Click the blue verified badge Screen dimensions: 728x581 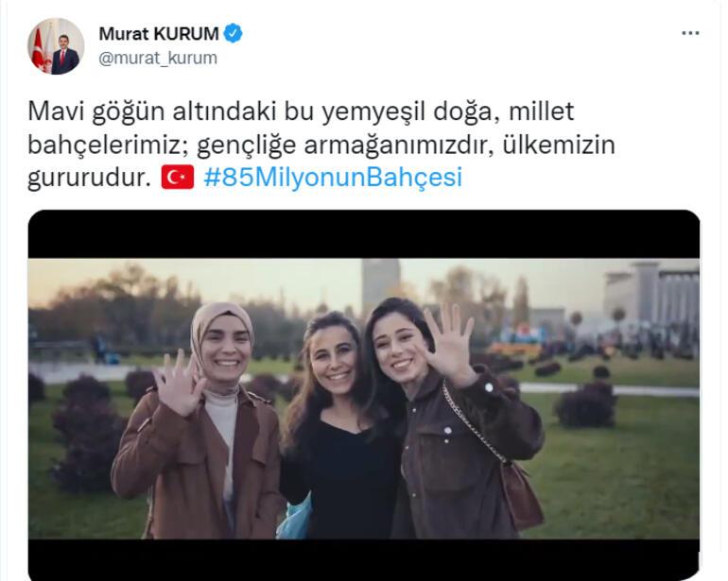pos(234,33)
